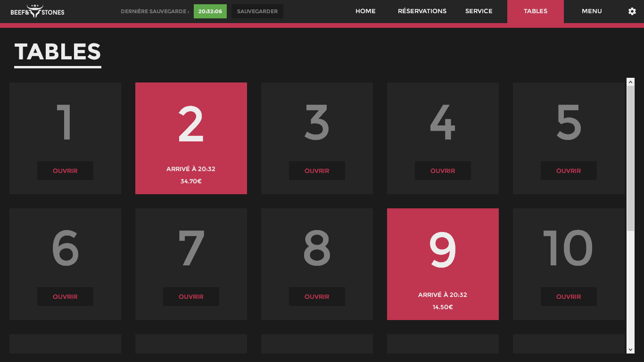Click the scrollbar up arrow

pyautogui.click(x=630, y=82)
